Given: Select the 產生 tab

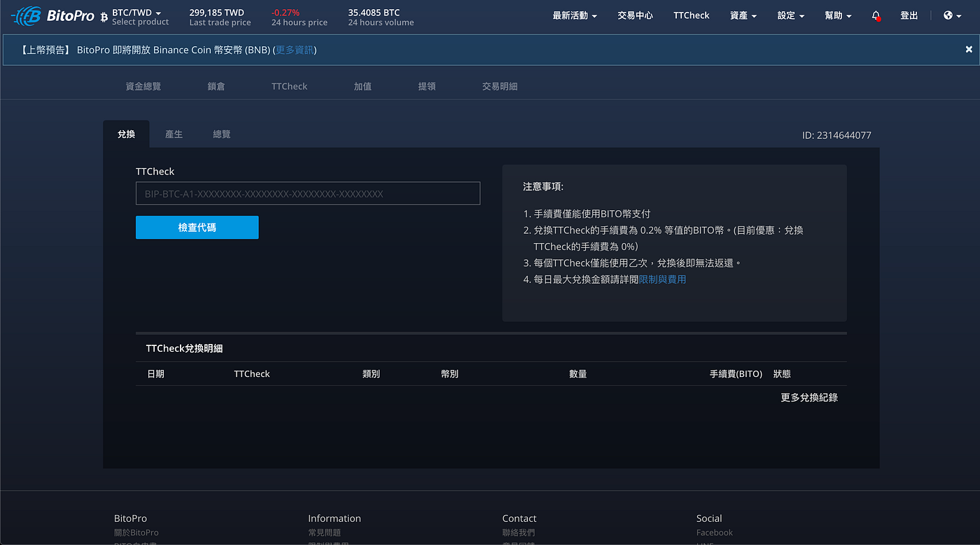Looking at the screenshot, I should click(174, 134).
